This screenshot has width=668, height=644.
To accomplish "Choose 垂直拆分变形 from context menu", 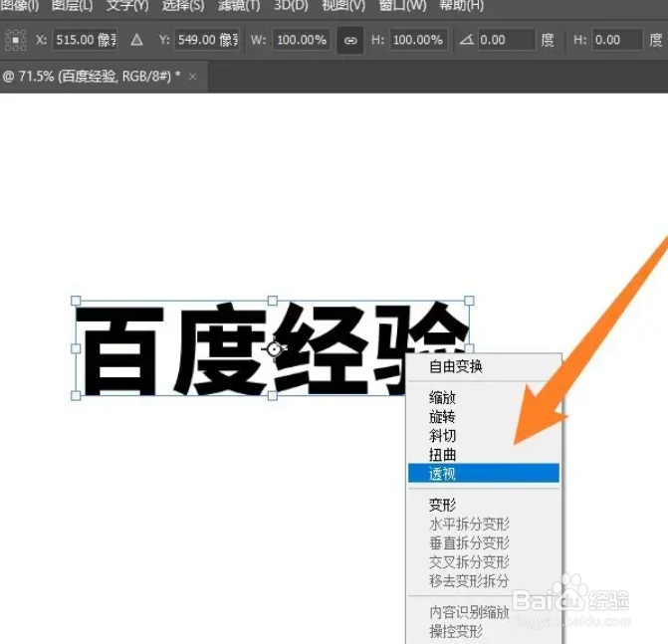I will coord(484,542).
